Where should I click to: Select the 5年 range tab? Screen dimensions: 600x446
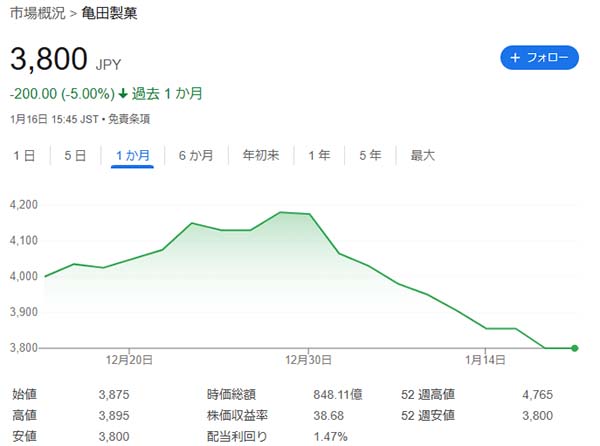370,155
